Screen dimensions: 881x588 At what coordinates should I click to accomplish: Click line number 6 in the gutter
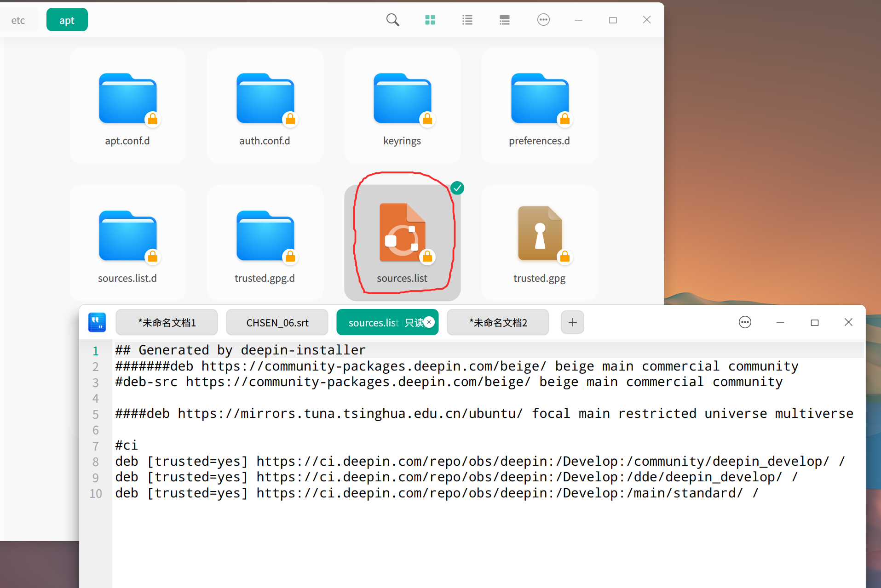[96, 430]
